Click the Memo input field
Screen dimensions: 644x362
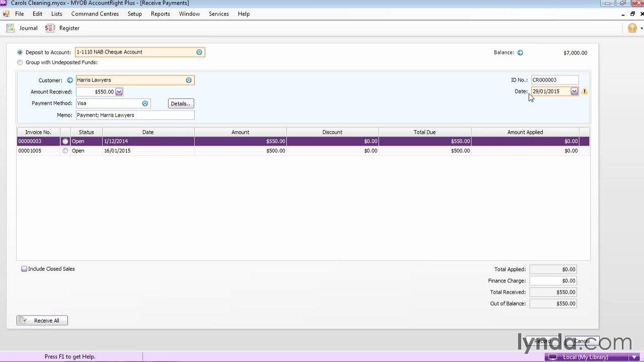click(135, 115)
